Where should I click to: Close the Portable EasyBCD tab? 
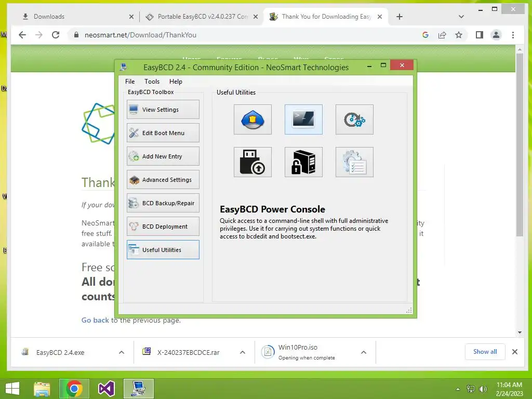click(x=256, y=17)
